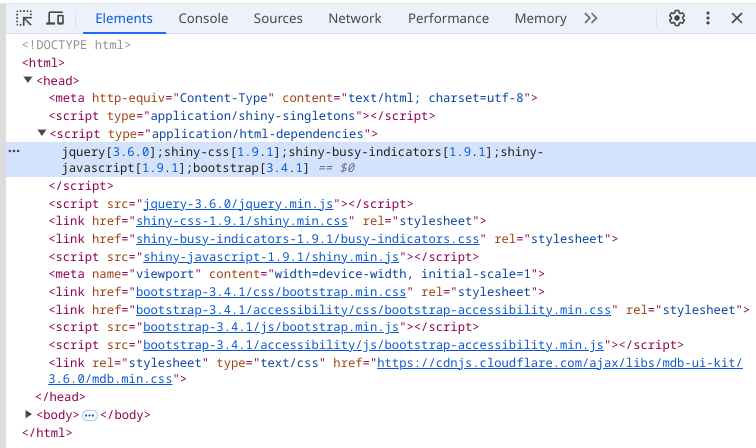The width and height of the screenshot is (756, 448).
Task: Select the meta viewport node
Action: [x=297, y=274]
